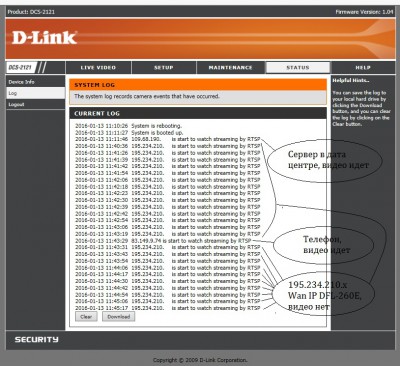400x366 pixels.
Task: Open the Live Video tab
Action: point(98,67)
